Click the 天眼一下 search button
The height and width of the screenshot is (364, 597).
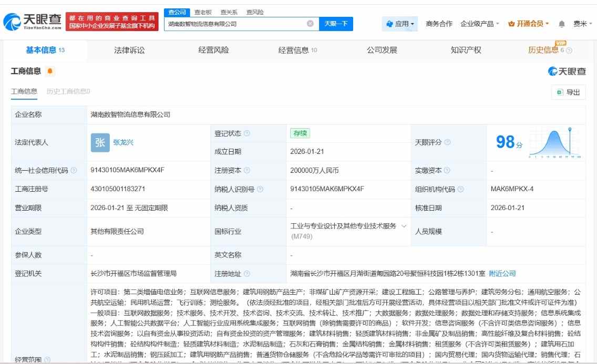tap(336, 23)
